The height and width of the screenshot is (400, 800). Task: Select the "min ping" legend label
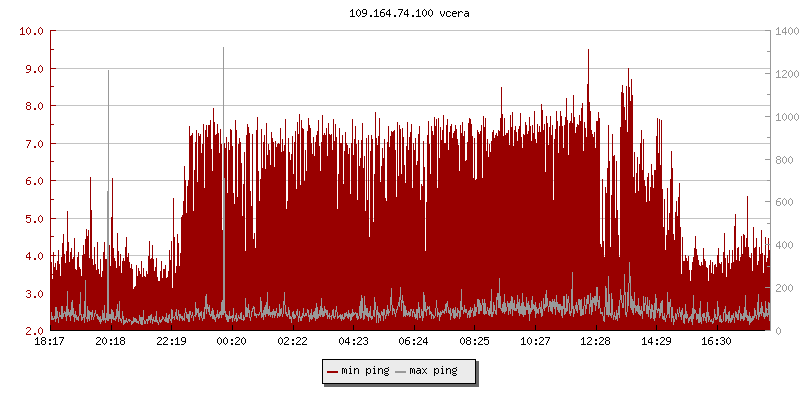[x=364, y=371]
